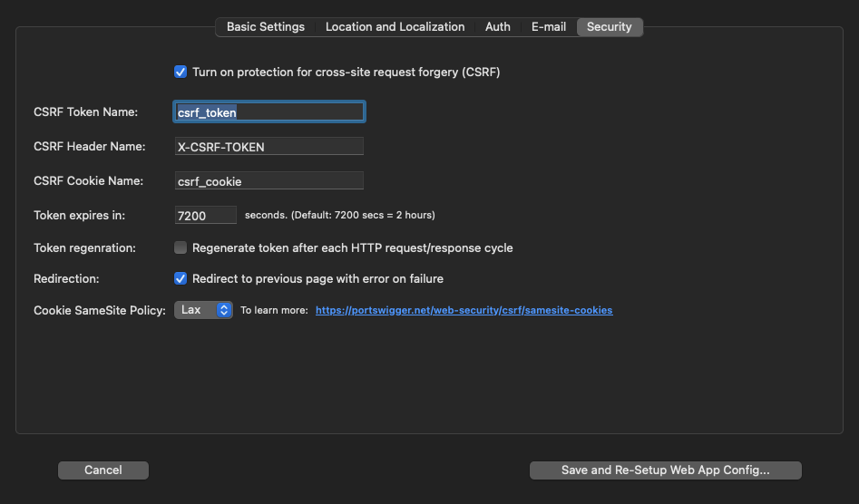The height and width of the screenshot is (504, 859).
Task: Click the 'Cookie SameSite Policy:' label
Action: [x=99, y=310]
